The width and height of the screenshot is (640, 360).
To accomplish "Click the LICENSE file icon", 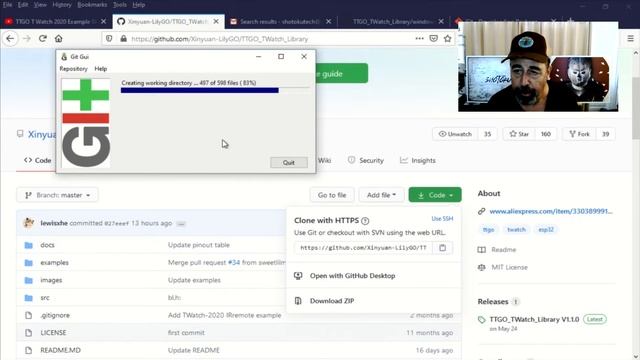I will 29,333.
